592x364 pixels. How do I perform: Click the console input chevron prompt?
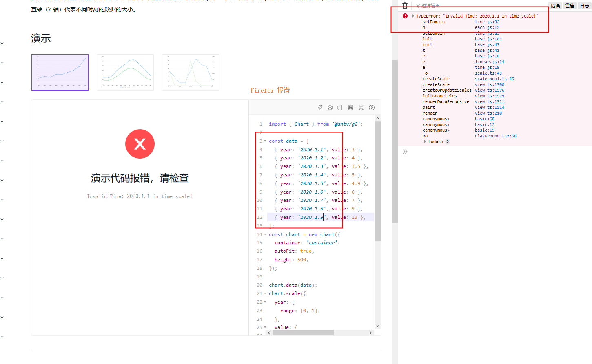405,152
